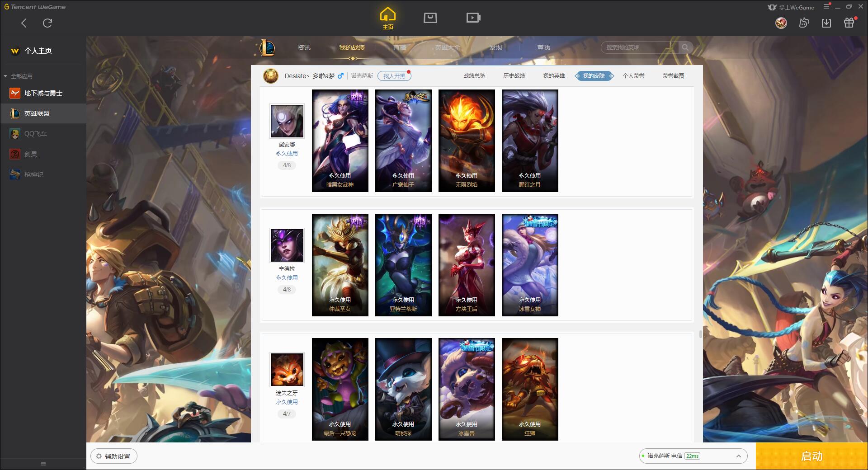Screen dimensions: 868x470
Task: Click 迷失之牙 champion portrait
Action: 287,370
